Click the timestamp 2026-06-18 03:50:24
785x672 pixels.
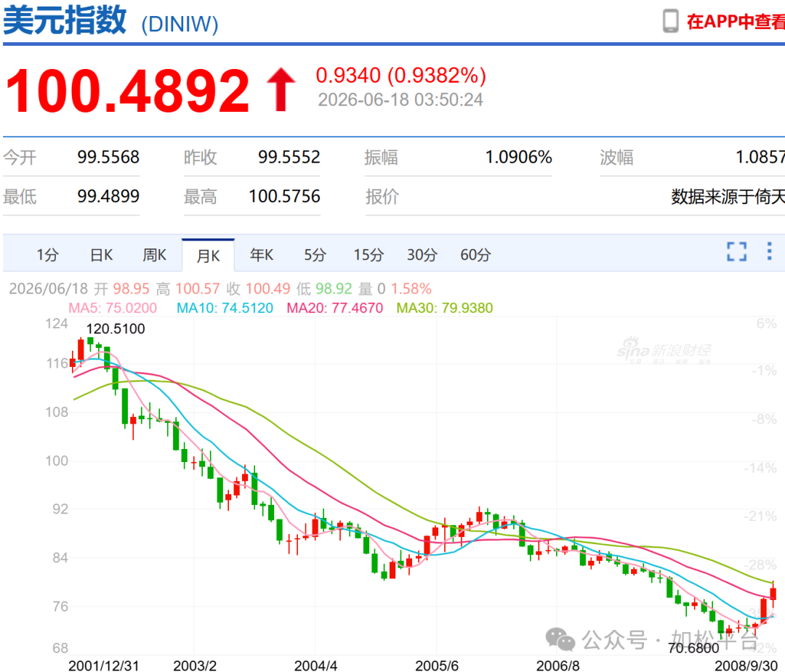(x=400, y=100)
